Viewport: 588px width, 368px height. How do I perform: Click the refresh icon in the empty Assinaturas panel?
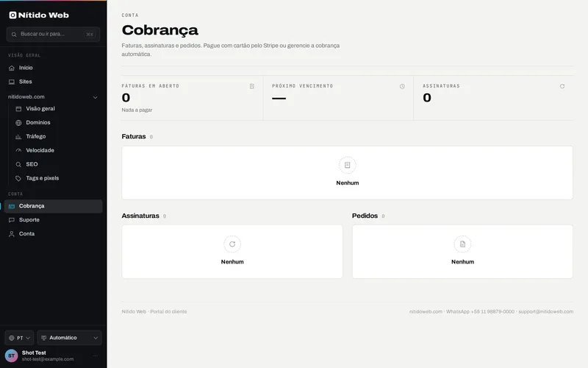[x=232, y=244]
